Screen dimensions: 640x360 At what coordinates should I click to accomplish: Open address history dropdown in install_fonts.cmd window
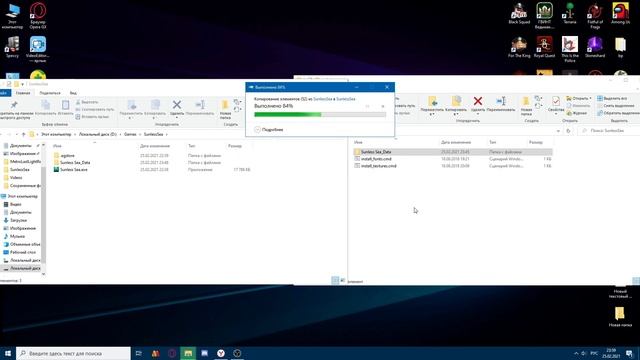(x=558, y=131)
